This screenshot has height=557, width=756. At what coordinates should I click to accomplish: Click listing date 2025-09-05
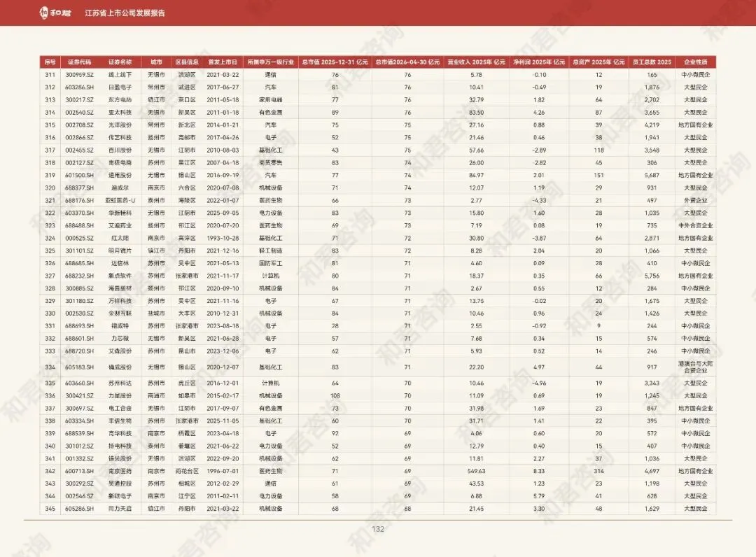pos(223,213)
